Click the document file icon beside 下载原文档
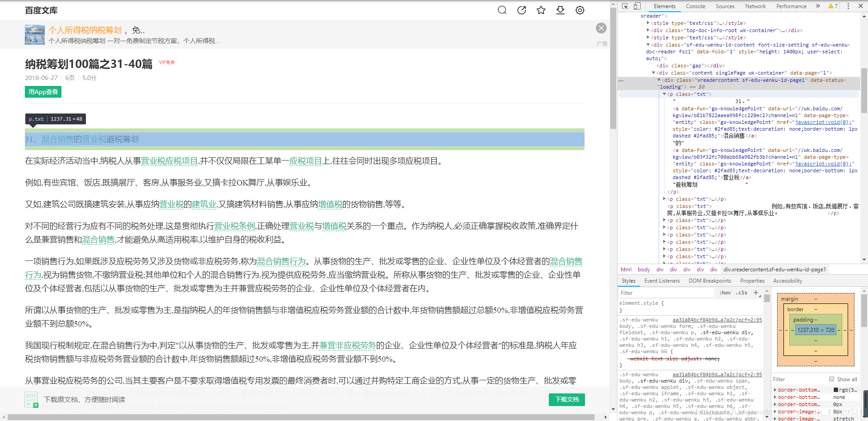 click(31, 400)
